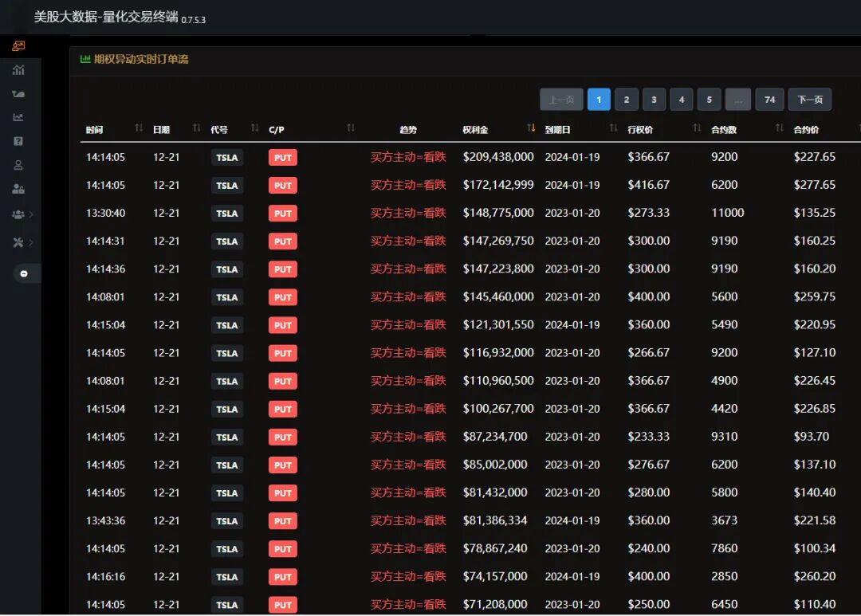Sort table by the 行权价 column arrows
Image resolution: width=861 pixels, height=616 pixels.
pos(697,128)
